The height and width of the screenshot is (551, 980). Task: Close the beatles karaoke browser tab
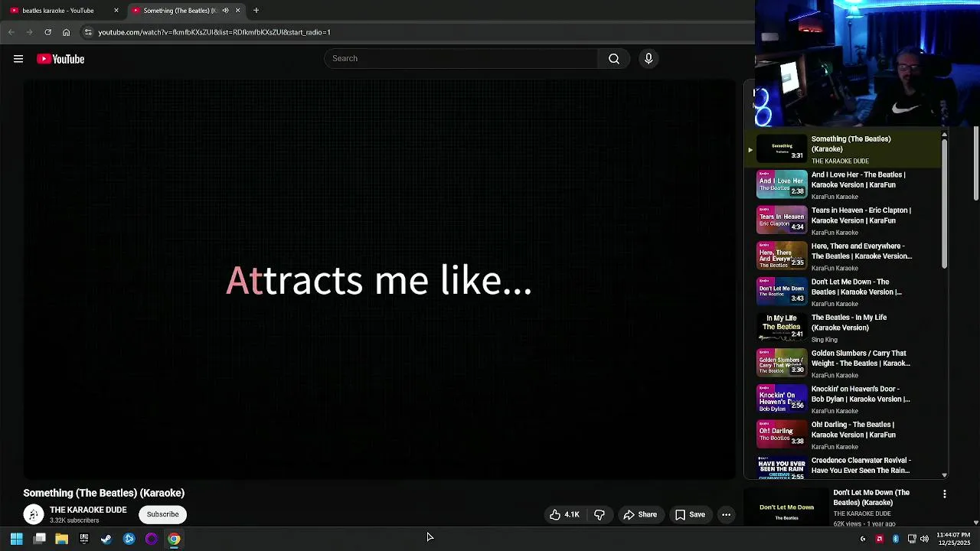116,11
